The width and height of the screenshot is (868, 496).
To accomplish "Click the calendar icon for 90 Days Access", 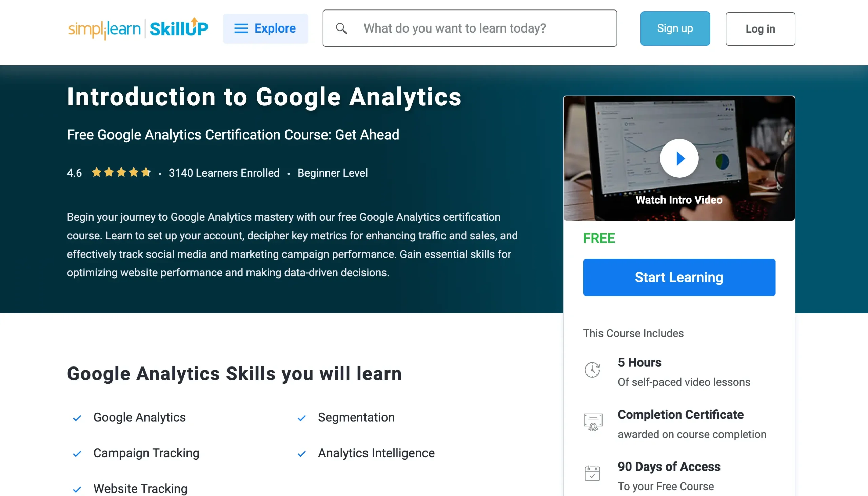I will (x=592, y=474).
